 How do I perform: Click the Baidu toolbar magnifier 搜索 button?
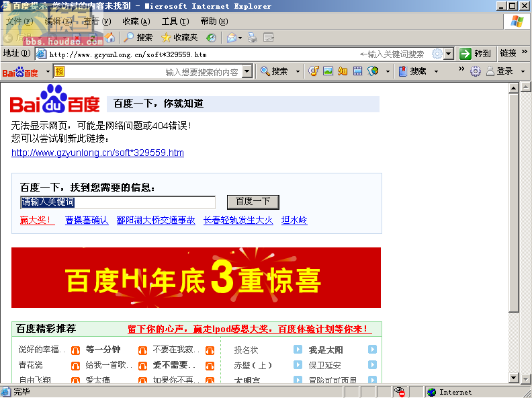coord(274,71)
